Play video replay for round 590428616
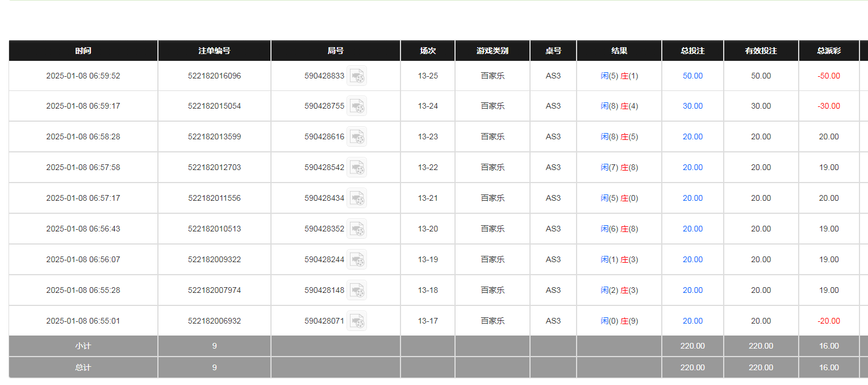 pyautogui.click(x=357, y=136)
